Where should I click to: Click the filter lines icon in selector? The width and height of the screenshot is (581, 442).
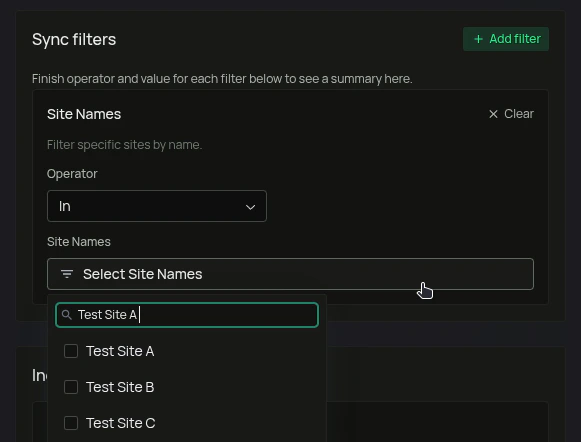[x=67, y=274]
